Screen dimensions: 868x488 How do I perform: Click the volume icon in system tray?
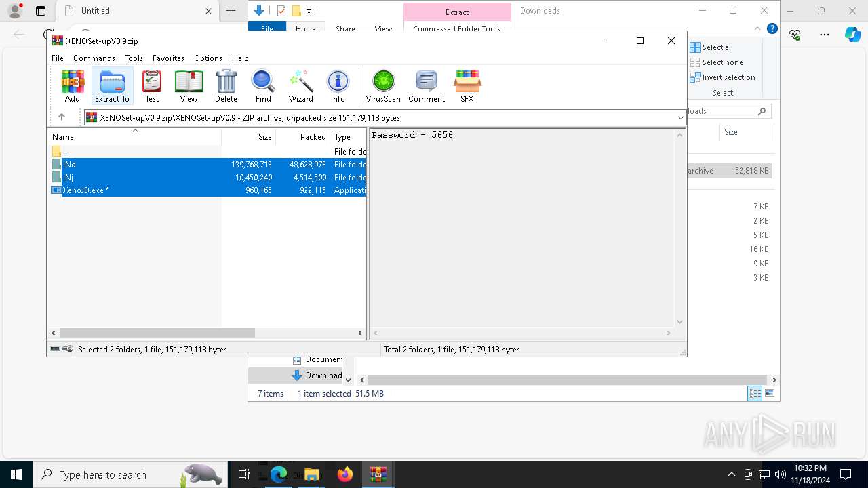pyautogui.click(x=780, y=474)
